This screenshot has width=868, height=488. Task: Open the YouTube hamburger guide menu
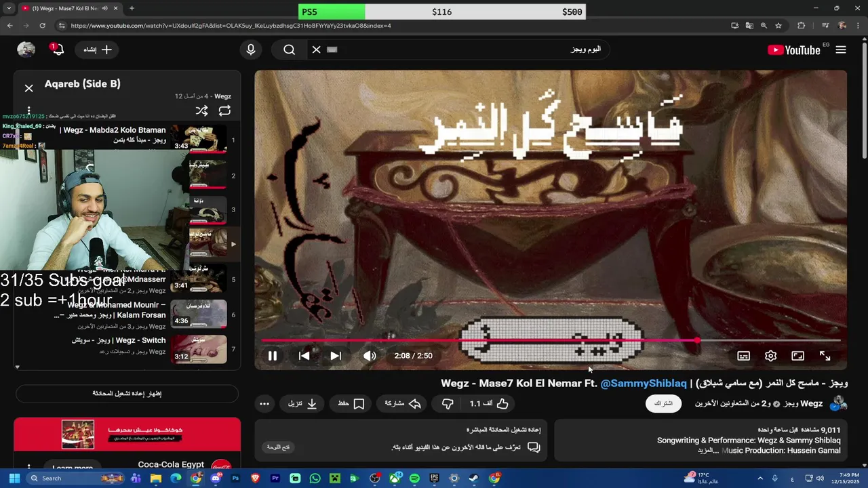[841, 49]
